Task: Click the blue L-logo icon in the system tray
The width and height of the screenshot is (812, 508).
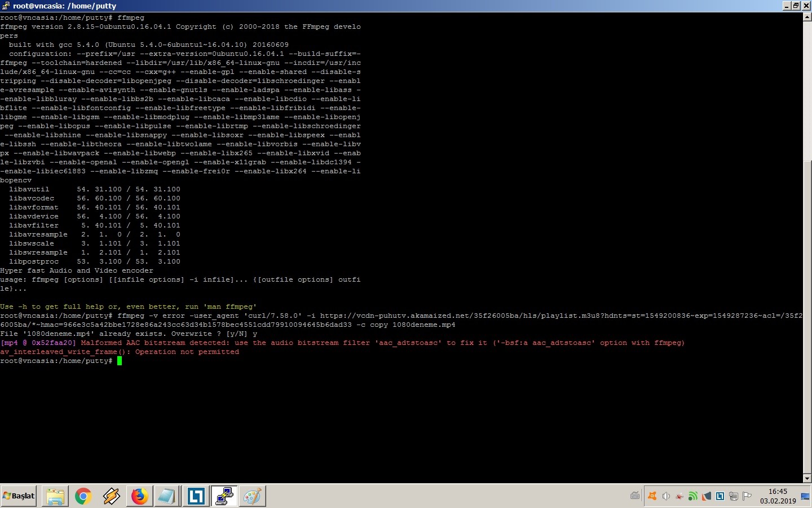Action: [x=720, y=496]
